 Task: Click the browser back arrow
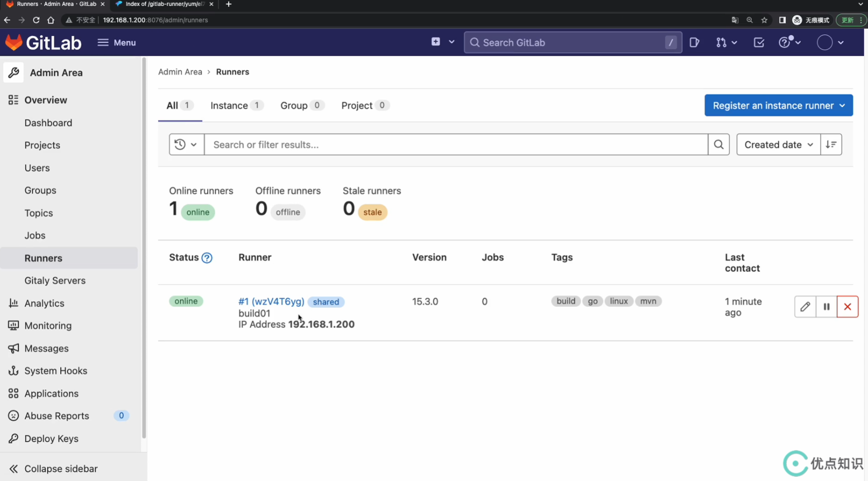coord(7,20)
